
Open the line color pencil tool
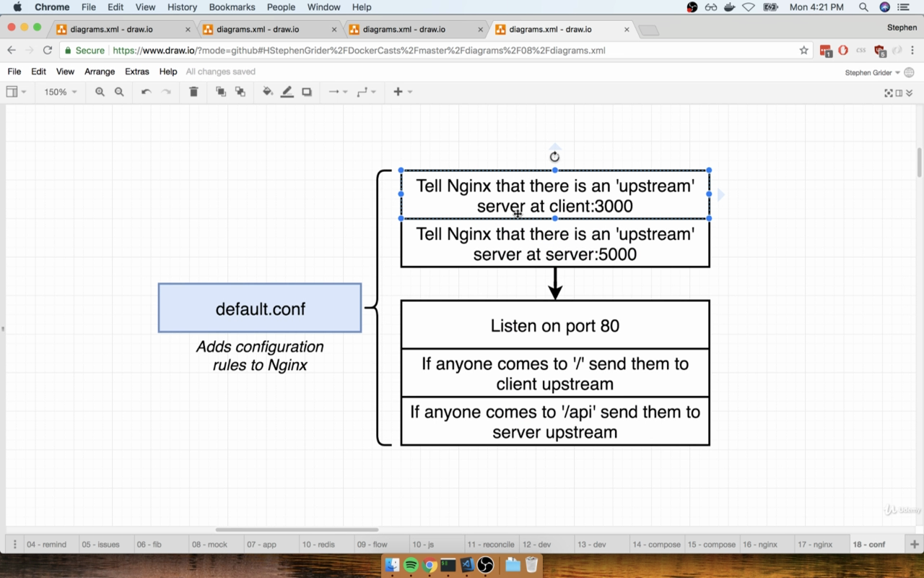point(287,92)
